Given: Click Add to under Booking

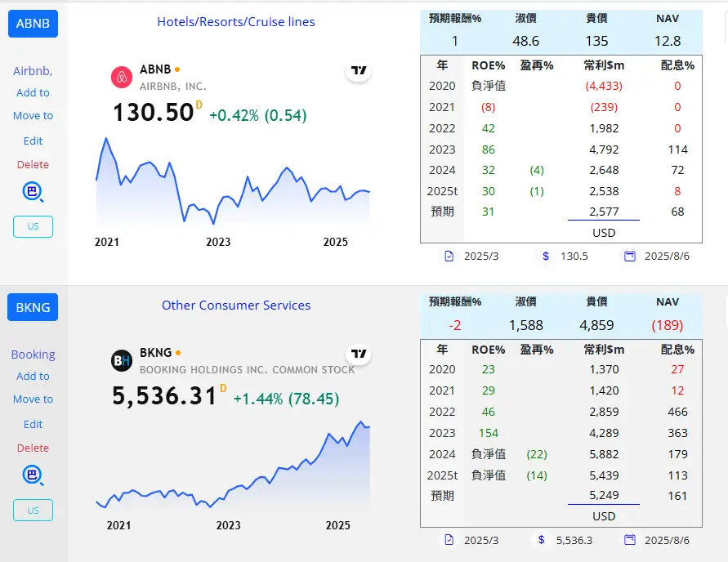Looking at the screenshot, I should click(33, 376).
